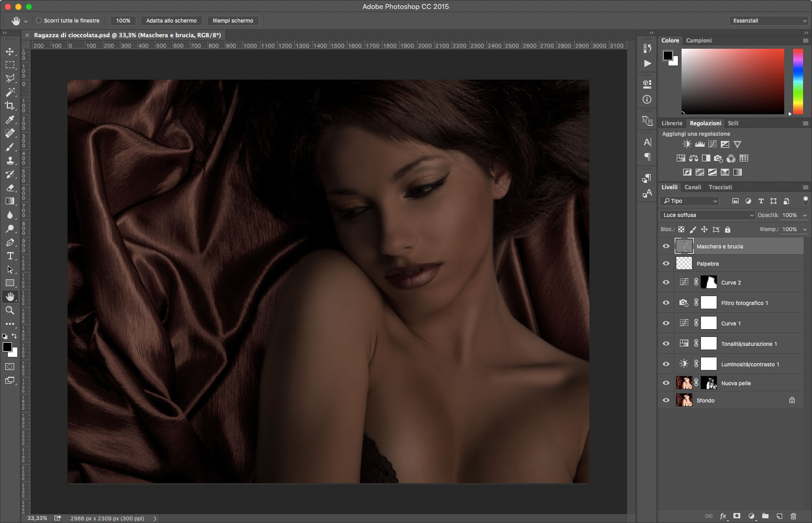Select the Rectangular Marquee tool
This screenshot has height=523, width=812.
pos(10,65)
